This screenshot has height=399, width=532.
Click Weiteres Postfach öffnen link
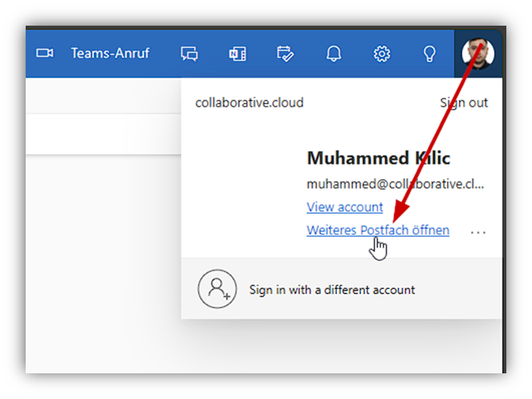click(x=378, y=230)
